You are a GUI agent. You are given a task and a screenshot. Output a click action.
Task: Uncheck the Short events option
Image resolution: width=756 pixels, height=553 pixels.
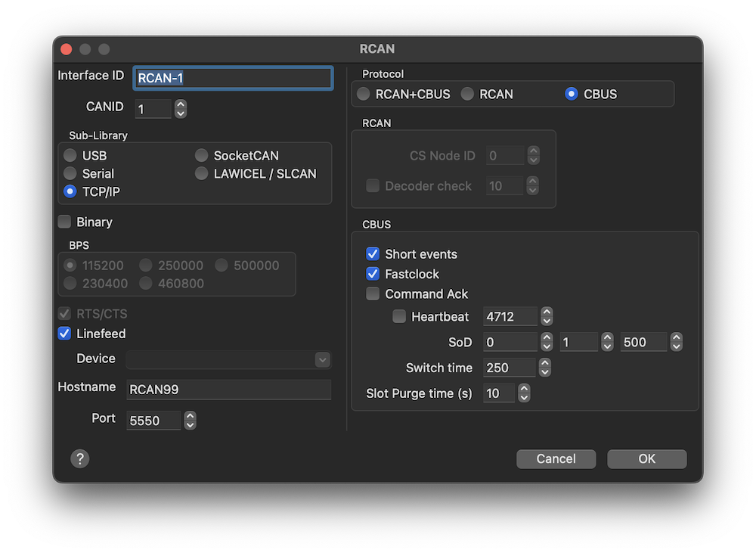(373, 254)
